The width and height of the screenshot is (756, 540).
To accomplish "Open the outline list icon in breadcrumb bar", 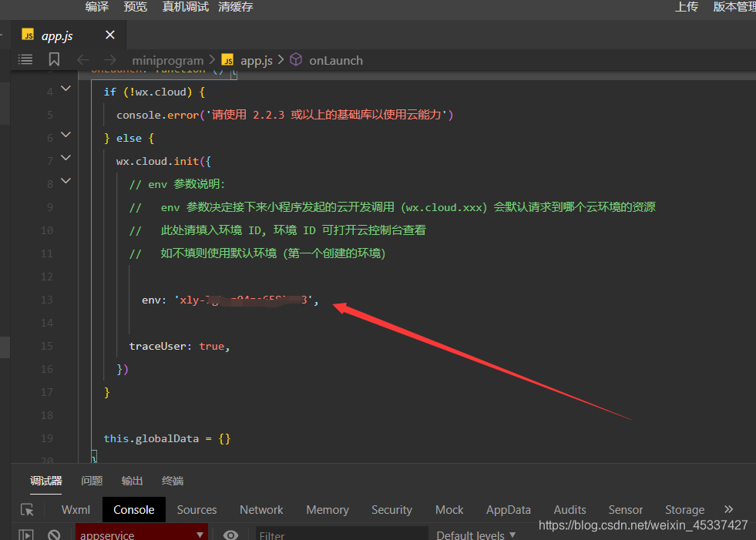I will click(25, 59).
